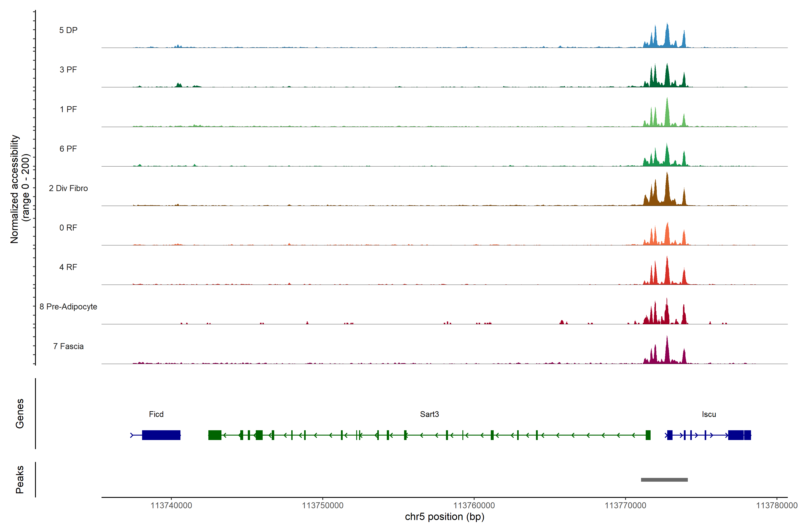Click the 5 DP track label
The height and width of the screenshot is (532, 798).
point(68,30)
